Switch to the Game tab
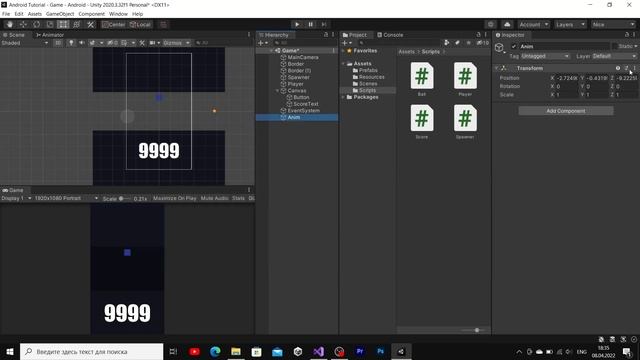Screen dimensions: 640x360 [13, 190]
